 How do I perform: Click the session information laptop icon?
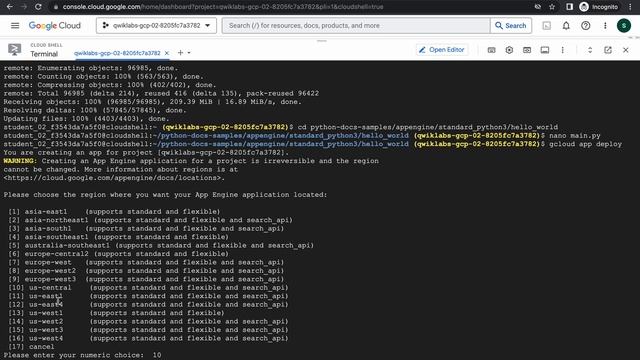(x=544, y=50)
